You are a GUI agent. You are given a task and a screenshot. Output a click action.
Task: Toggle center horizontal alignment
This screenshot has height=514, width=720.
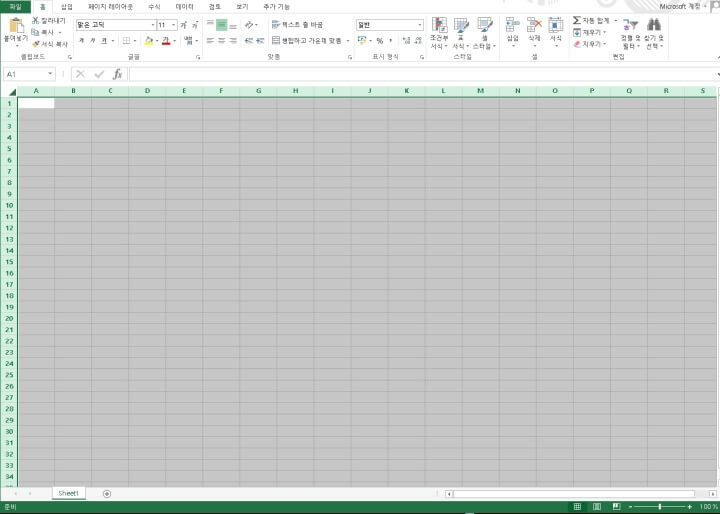[222, 41]
